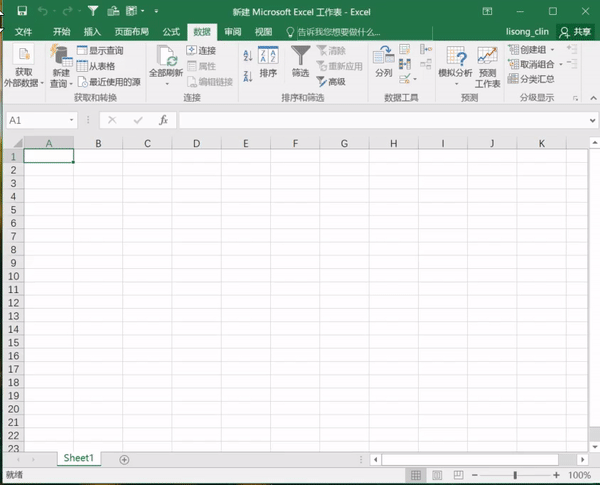600x485 pixels.
Task: Open the Customize Quick Access Toolbar arrow
Action: tap(156, 11)
